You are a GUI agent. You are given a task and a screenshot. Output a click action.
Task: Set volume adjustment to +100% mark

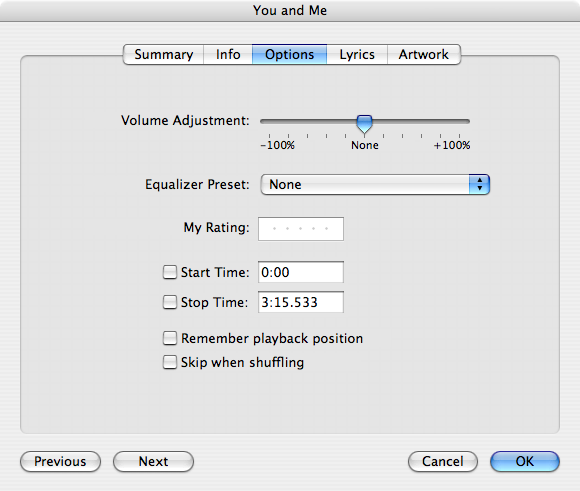coord(459,136)
